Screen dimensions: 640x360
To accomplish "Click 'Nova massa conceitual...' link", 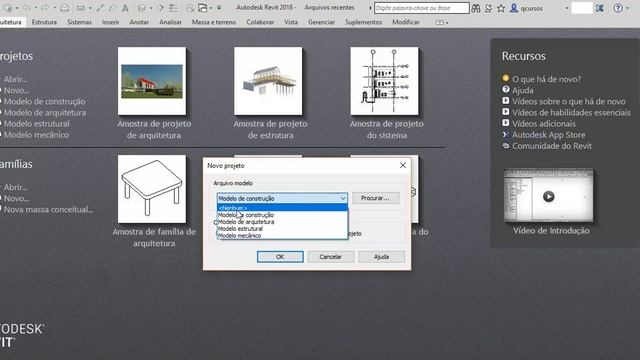I will pyautogui.click(x=48, y=209).
